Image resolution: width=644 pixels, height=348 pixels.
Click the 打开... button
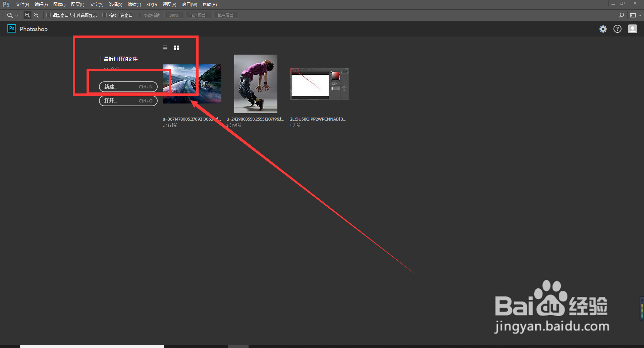128,101
